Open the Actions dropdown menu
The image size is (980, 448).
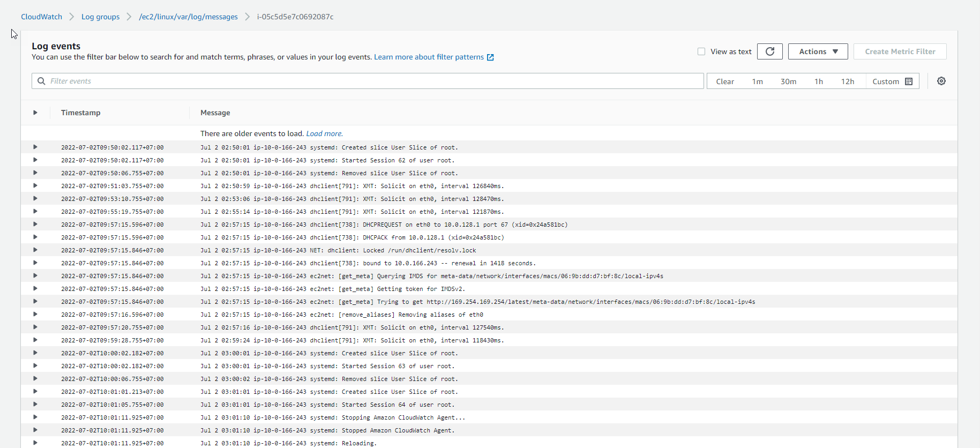point(818,51)
